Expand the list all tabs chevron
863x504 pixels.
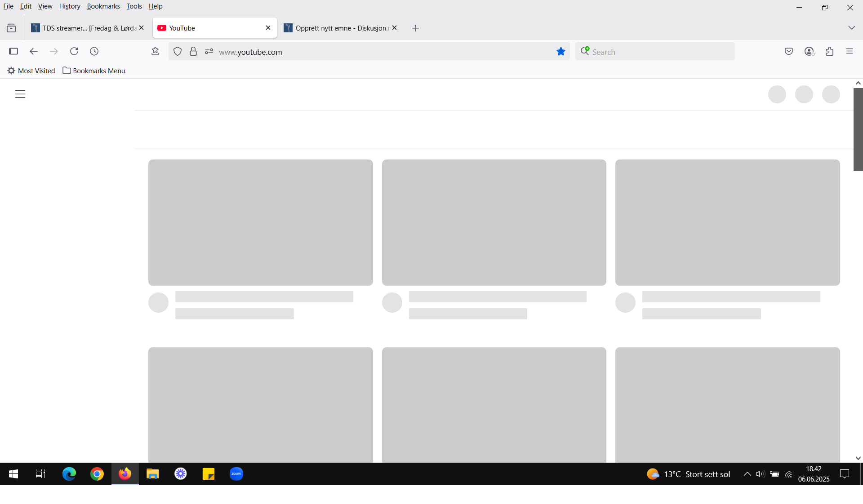point(851,28)
